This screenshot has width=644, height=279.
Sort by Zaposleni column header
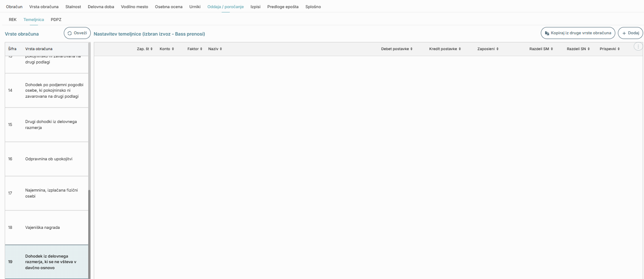[488, 49]
